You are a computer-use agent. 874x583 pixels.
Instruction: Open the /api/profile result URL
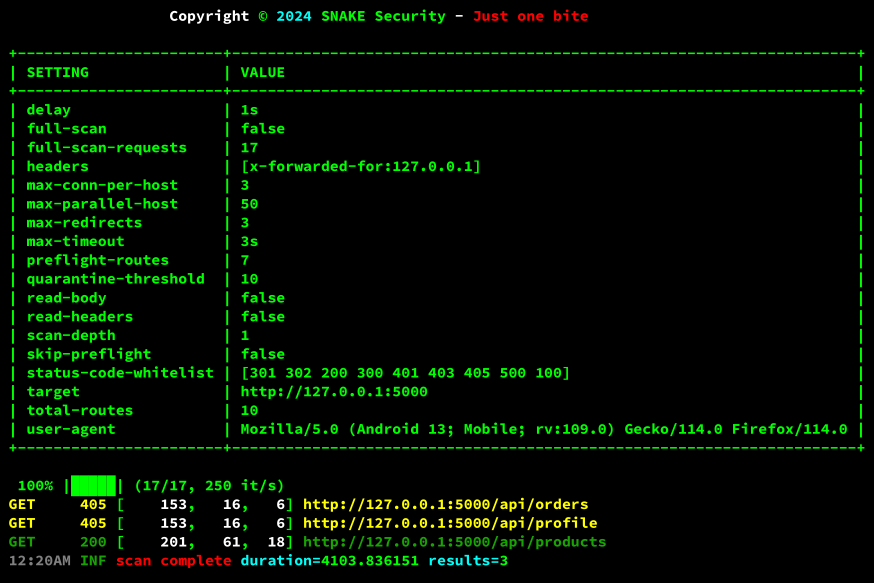450,523
